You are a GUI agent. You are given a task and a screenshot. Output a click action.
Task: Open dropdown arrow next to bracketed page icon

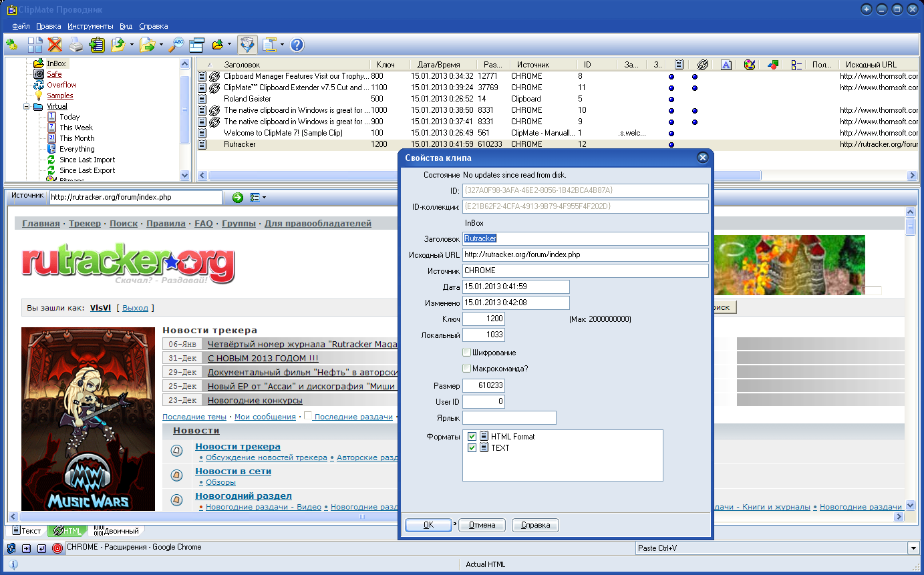[283, 45]
